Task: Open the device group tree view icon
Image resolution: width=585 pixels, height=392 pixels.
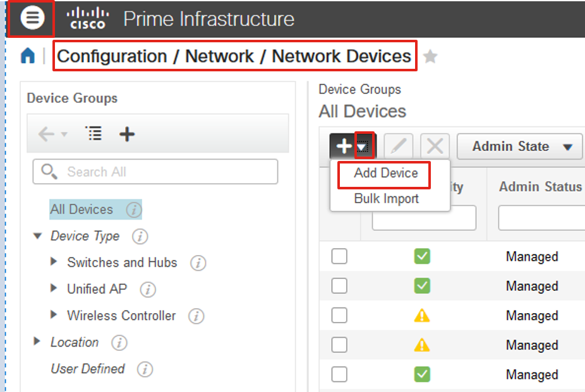Action: (x=94, y=134)
